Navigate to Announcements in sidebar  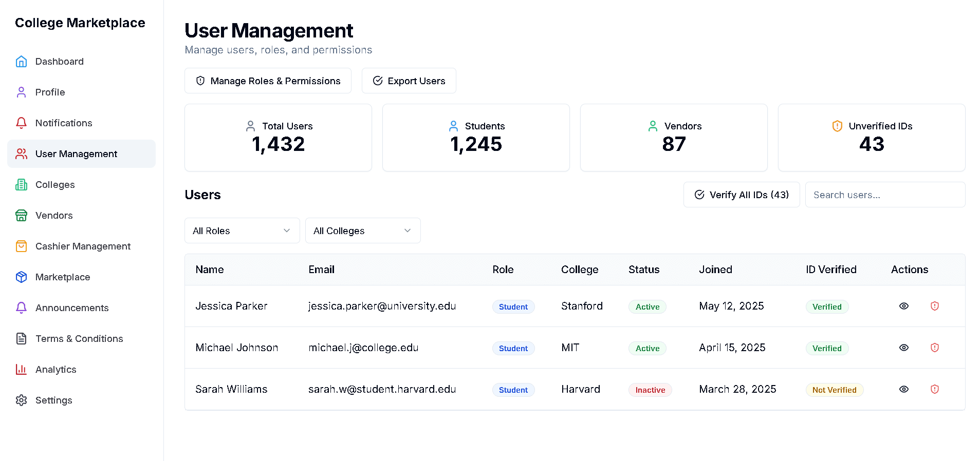(71, 308)
